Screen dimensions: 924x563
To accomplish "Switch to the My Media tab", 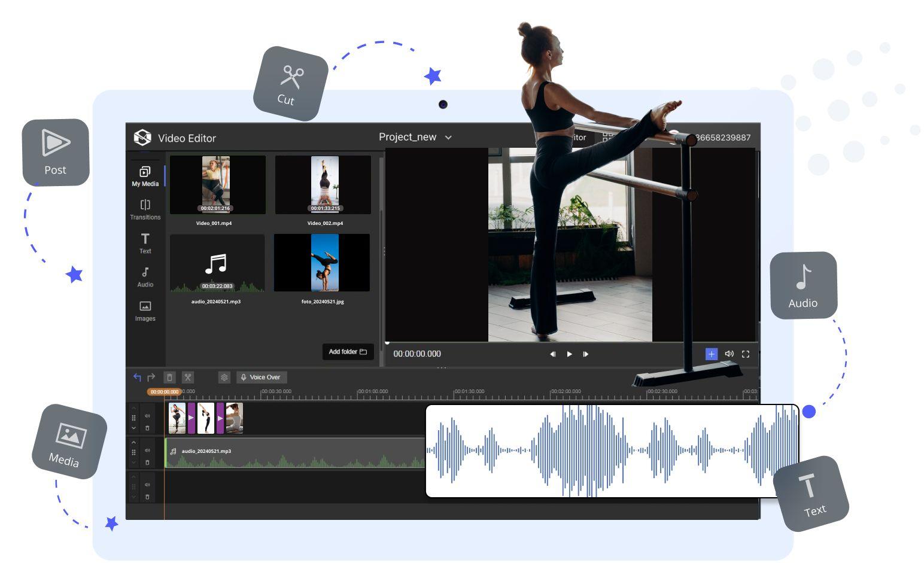I will click(x=145, y=176).
